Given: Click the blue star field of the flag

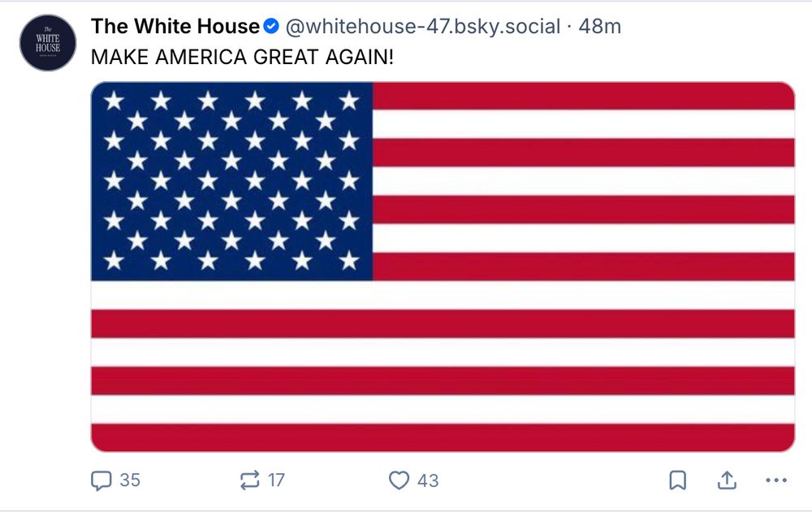Looking at the screenshot, I should pyautogui.click(x=231, y=180).
